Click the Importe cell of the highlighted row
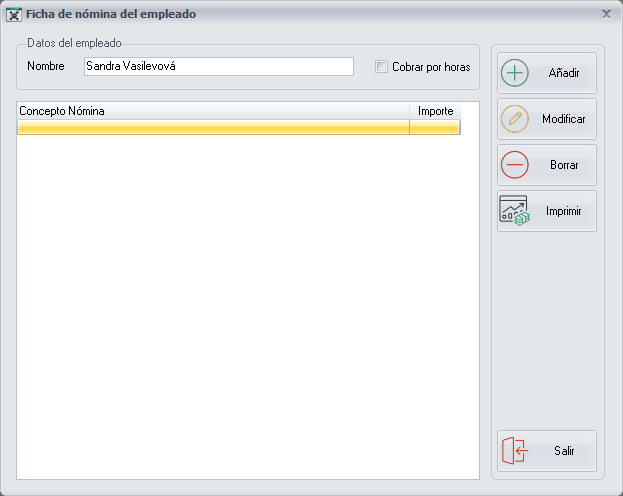 pyautogui.click(x=435, y=127)
